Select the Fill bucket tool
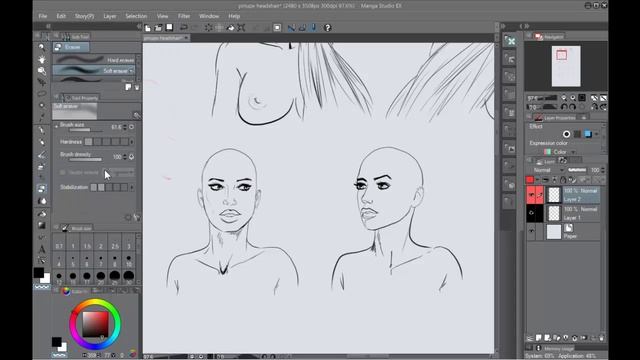This screenshot has width=640, height=360. [42, 214]
